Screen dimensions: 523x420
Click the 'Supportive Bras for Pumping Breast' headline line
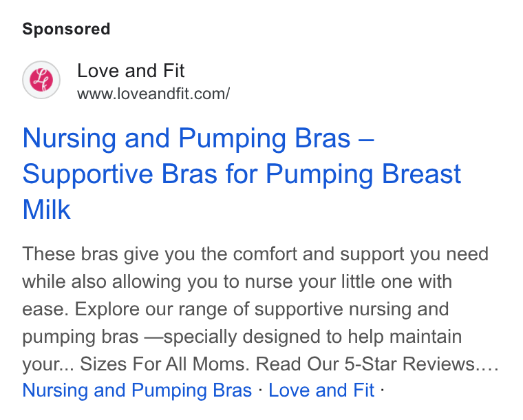pos(242,174)
